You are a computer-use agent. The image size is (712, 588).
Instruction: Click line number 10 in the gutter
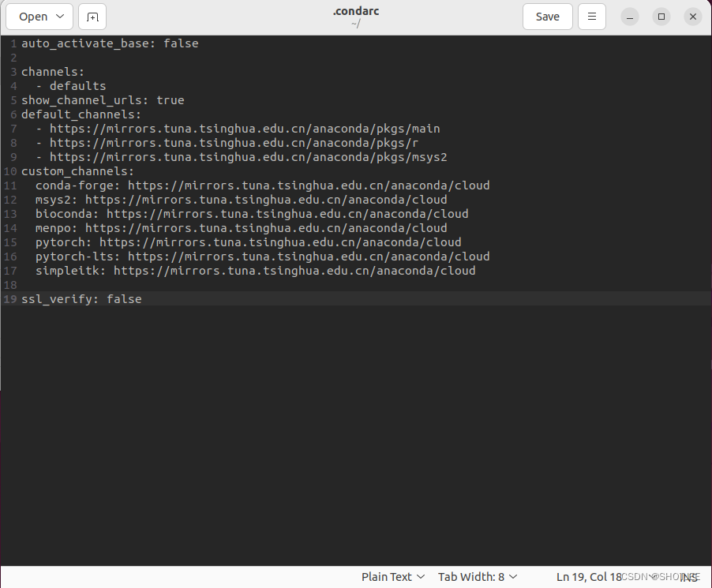point(10,171)
